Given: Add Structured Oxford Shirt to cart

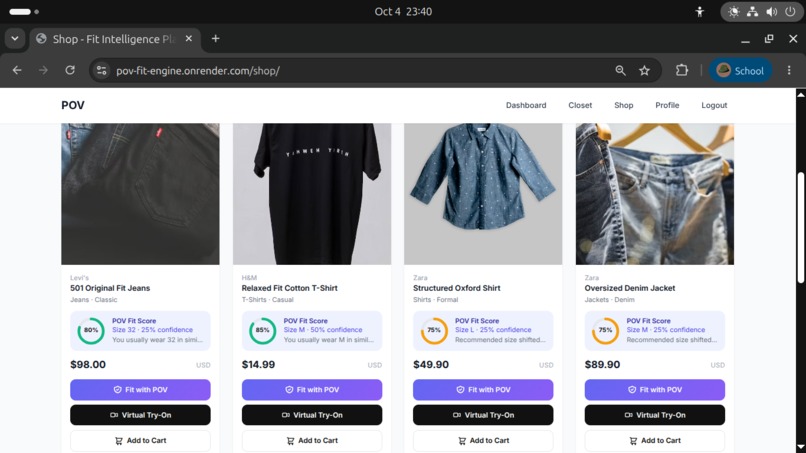Looking at the screenshot, I should 483,441.
